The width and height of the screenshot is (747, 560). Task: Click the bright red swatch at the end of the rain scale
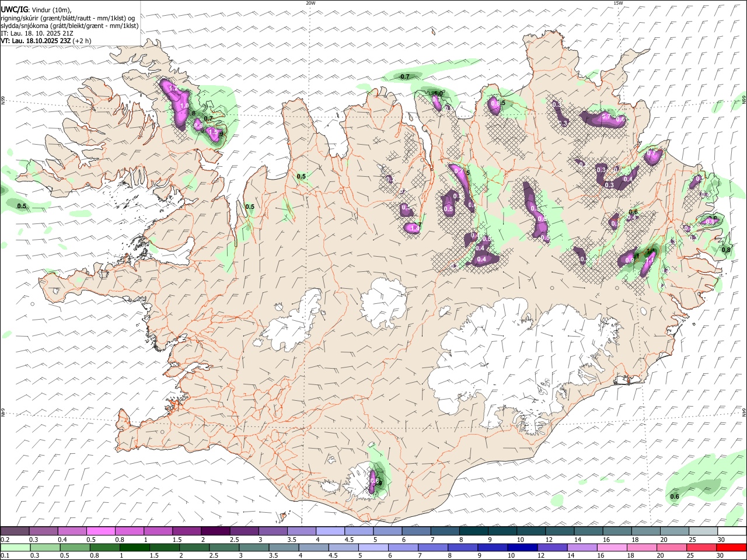pos(732,548)
